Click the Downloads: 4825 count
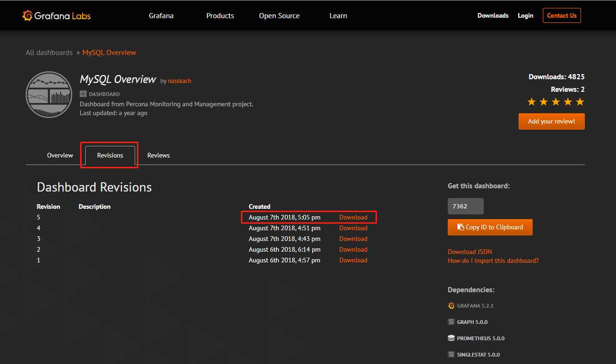The width and height of the screenshot is (616, 364). (556, 77)
